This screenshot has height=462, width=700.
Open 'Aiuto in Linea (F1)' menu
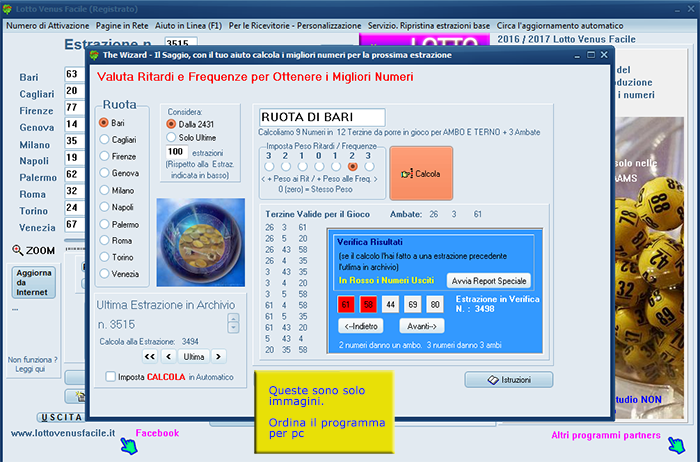click(188, 25)
